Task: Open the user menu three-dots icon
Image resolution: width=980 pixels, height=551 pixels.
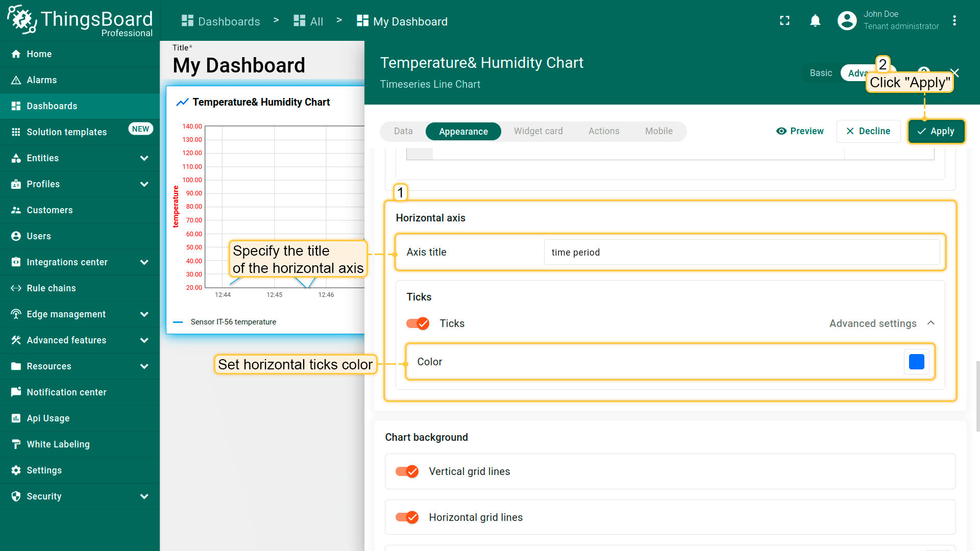Action: [x=954, y=20]
